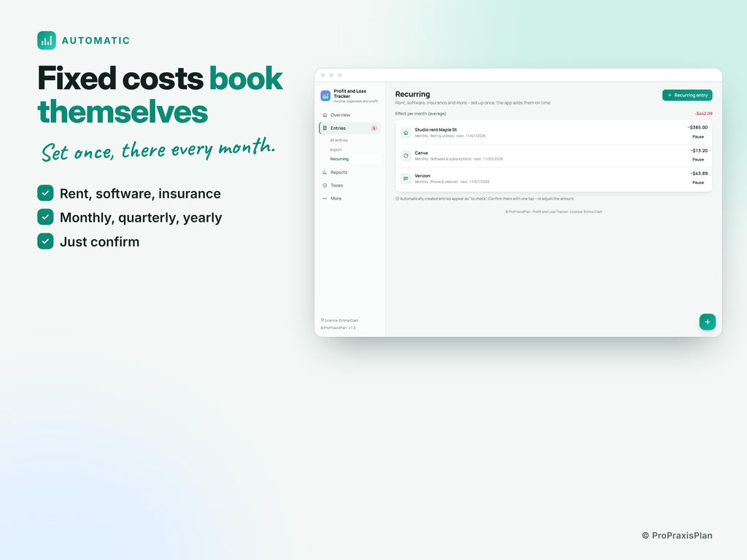Viewport: 747px width, 560px height.
Task: Click the Taxes icon in sidebar
Action: tap(325, 185)
